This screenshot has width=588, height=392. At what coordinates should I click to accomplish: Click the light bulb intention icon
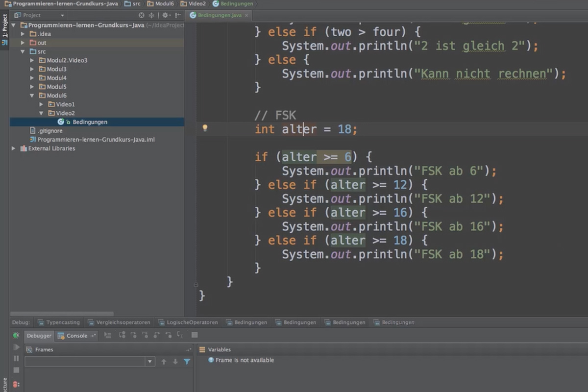pos(205,128)
